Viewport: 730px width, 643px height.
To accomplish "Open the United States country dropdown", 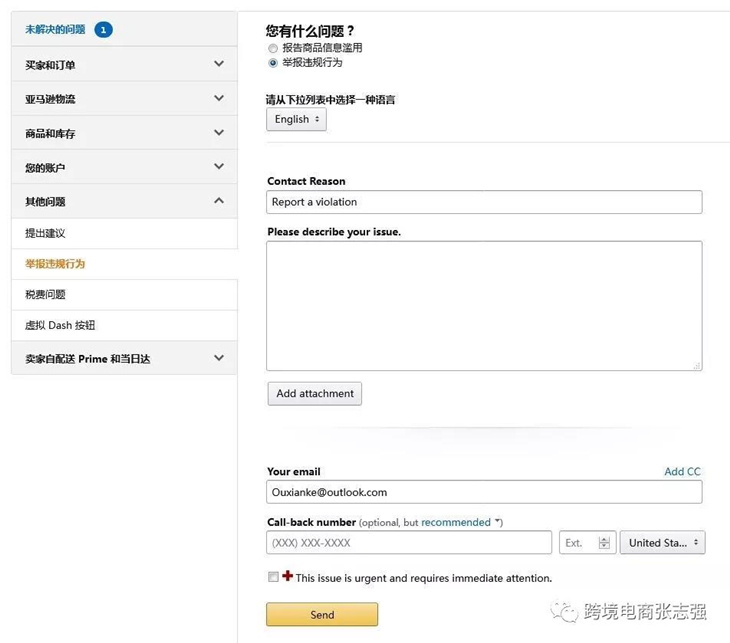I will pyautogui.click(x=662, y=543).
